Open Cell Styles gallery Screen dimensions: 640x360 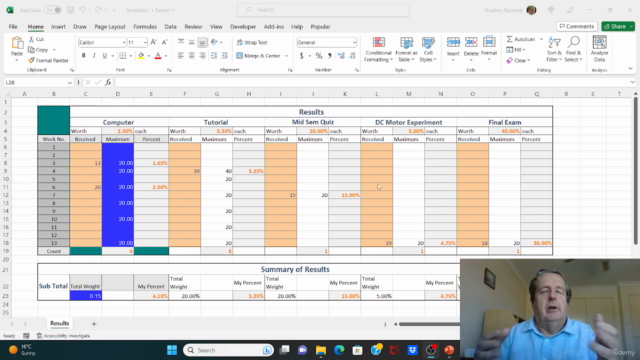click(428, 49)
